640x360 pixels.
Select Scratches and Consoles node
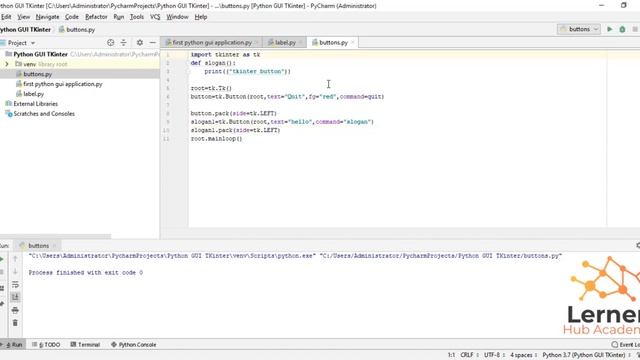(x=44, y=113)
